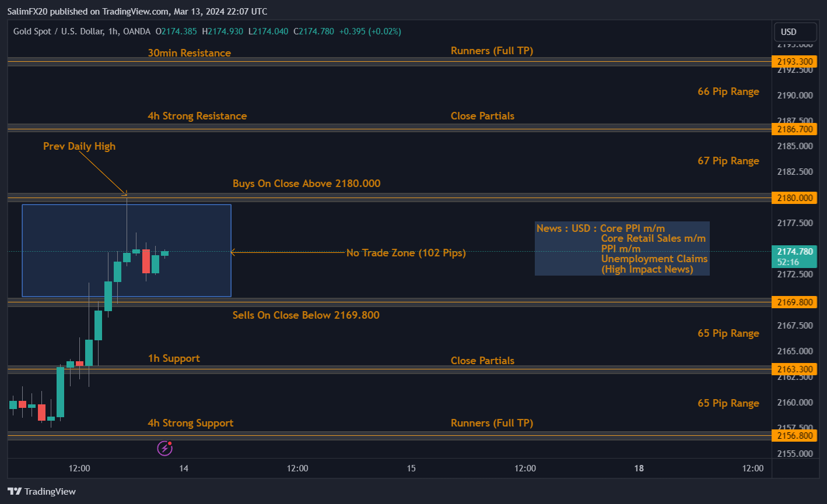Click the TradingView logo
This screenshot has height=504, width=827.
(42, 491)
